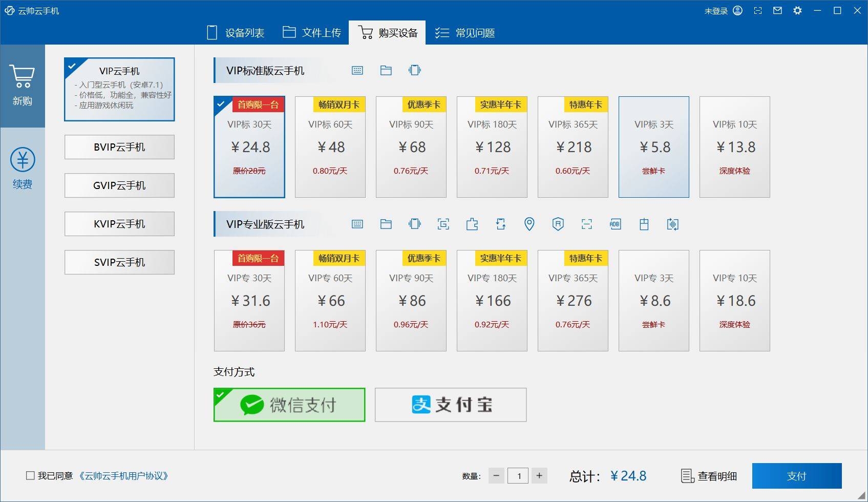Select 微信支付 payment method
This screenshot has width=868, height=502.
point(289,405)
